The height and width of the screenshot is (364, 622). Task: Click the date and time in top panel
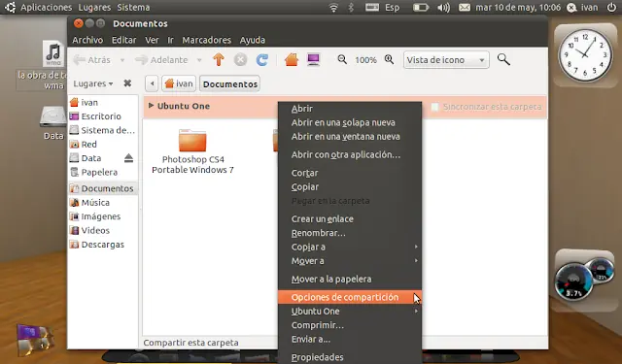[x=518, y=7]
